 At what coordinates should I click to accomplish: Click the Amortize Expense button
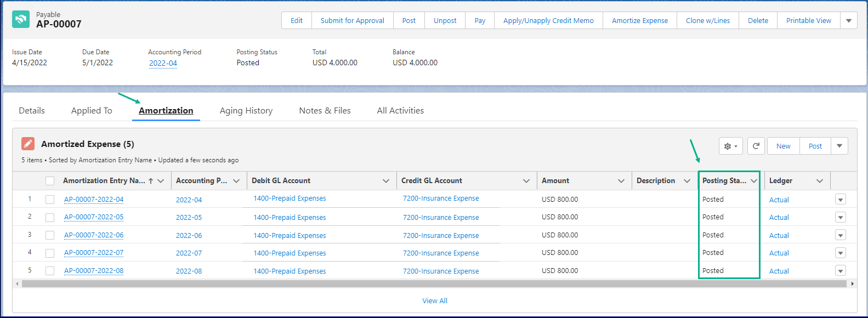click(x=639, y=21)
